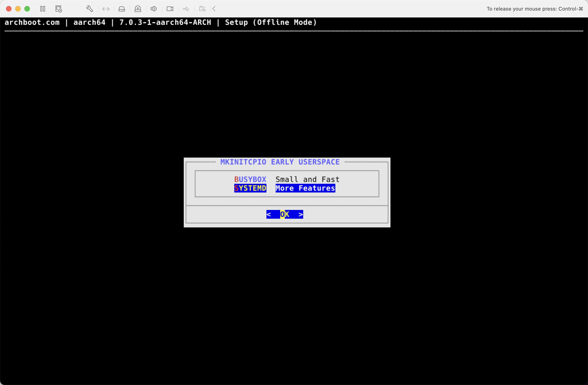Click the MKINITCPIO EARLY USERSPACE title

[x=280, y=162]
